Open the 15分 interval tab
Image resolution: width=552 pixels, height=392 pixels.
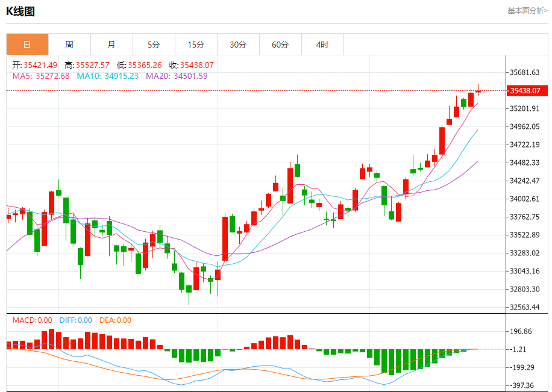(196, 45)
